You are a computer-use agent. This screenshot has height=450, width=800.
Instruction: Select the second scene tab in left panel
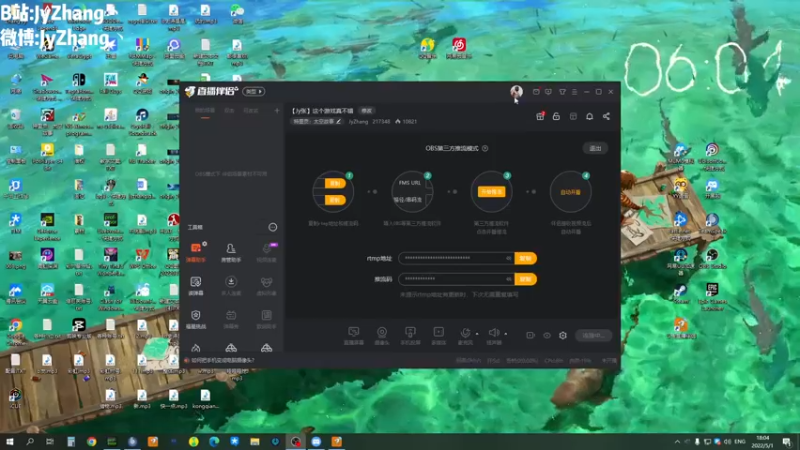pos(229,111)
